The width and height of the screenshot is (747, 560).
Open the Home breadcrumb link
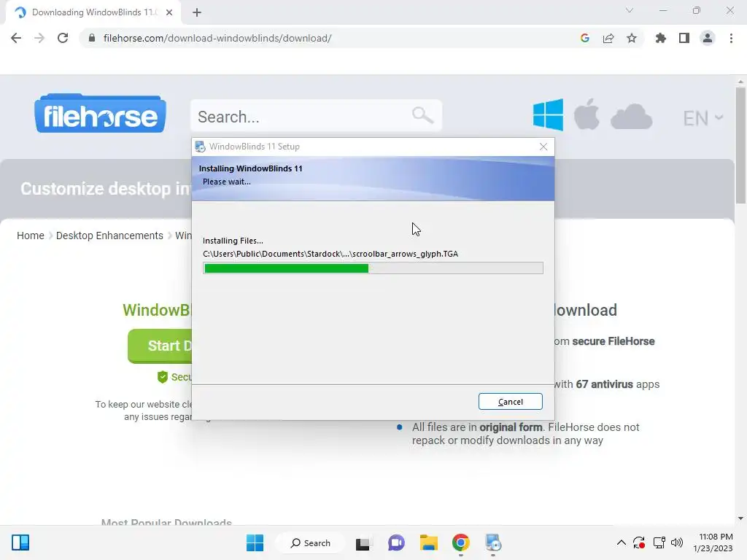pyautogui.click(x=31, y=236)
